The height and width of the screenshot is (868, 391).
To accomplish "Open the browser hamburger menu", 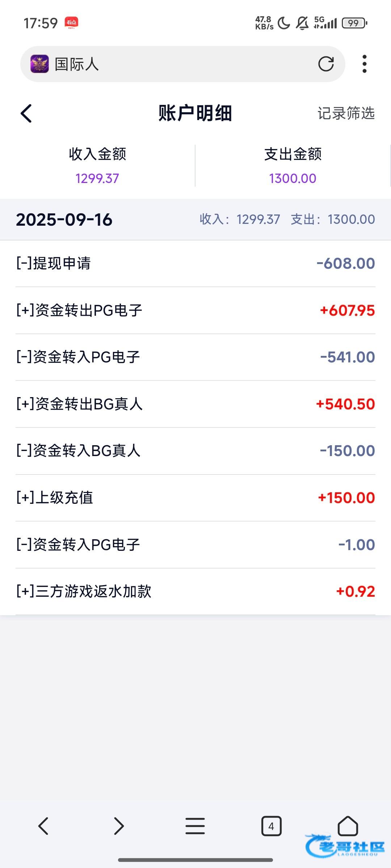I will click(x=195, y=826).
